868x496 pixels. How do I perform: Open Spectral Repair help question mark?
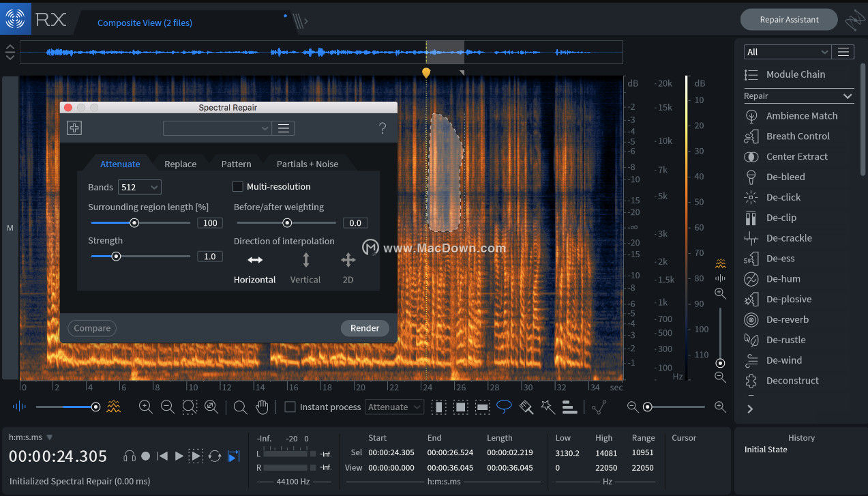coord(383,128)
